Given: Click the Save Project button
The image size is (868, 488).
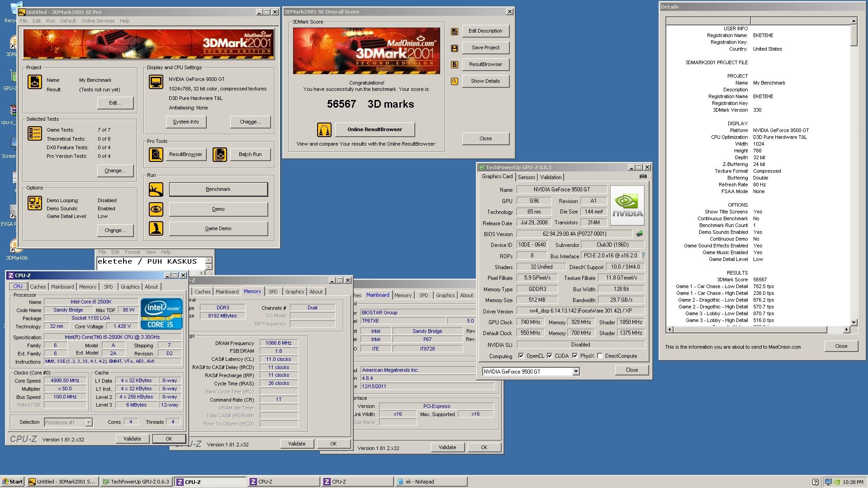Looking at the screenshot, I should click(x=485, y=48).
